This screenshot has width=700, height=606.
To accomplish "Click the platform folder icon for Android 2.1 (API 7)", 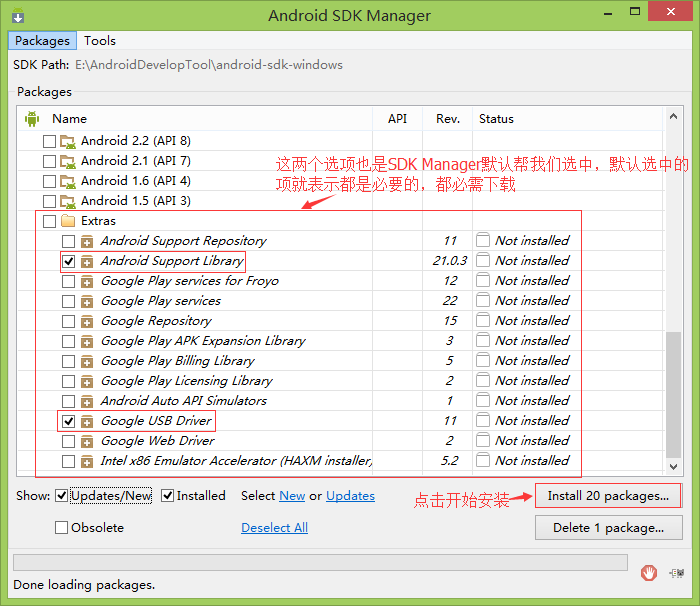I will pyautogui.click(x=68, y=162).
